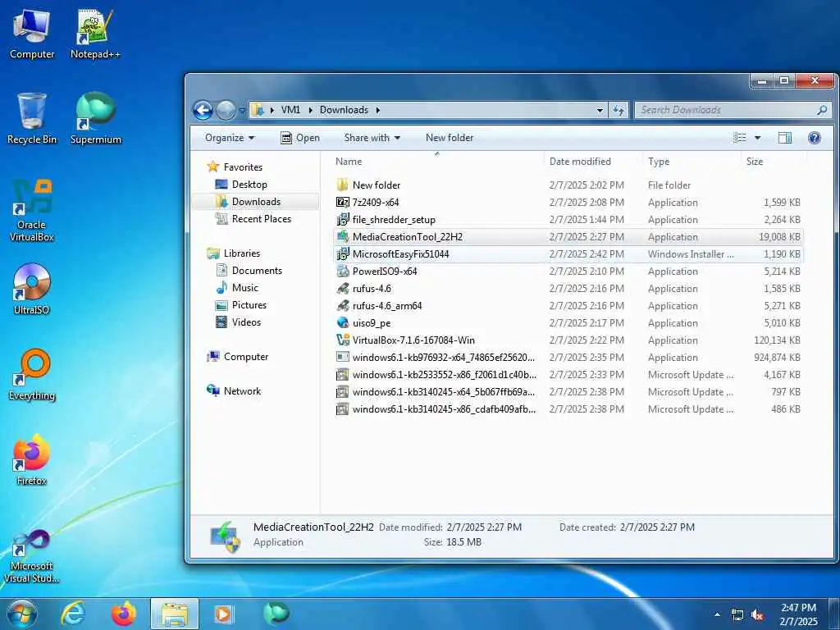Open the UltraISO desktop shortcut

(x=32, y=290)
